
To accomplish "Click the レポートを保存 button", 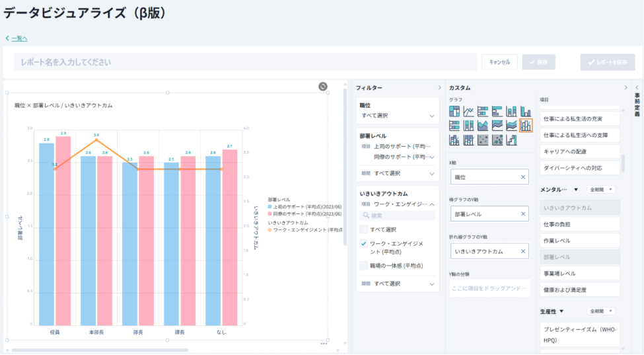I will click(x=608, y=62).
